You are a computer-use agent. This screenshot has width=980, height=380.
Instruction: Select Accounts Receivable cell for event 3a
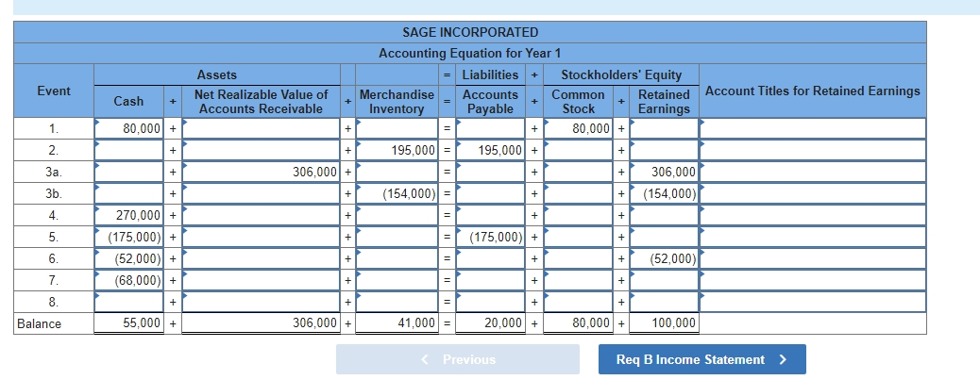click(262, 172)
